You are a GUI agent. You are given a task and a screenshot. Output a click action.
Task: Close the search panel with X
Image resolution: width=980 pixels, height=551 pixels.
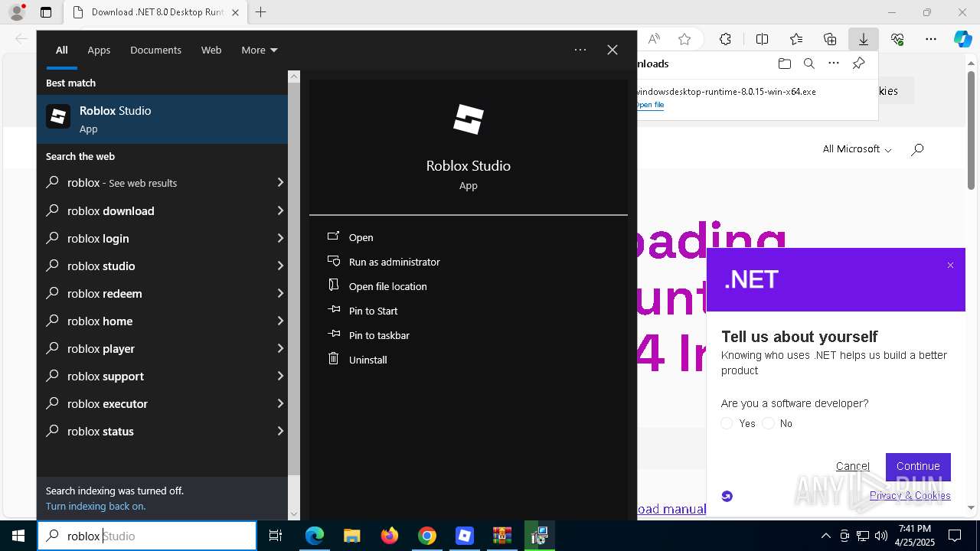point(612,50)
